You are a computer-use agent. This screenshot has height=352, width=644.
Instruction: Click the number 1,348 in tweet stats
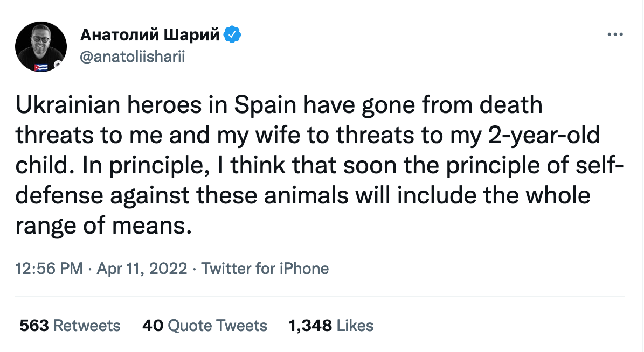[310, 326]
